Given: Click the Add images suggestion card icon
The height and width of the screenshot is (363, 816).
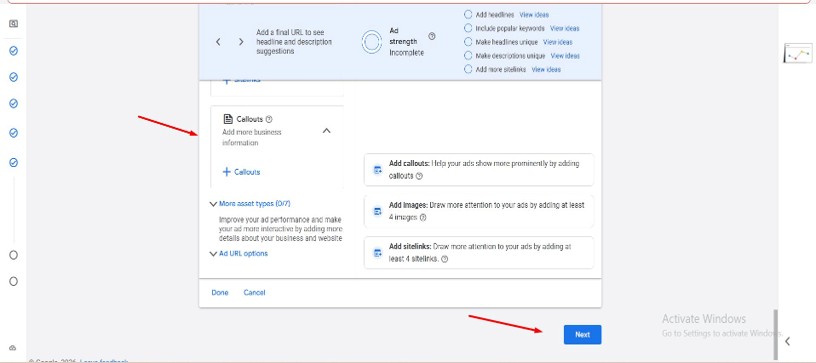Looking at the screenshot, I should coord(378,211).
